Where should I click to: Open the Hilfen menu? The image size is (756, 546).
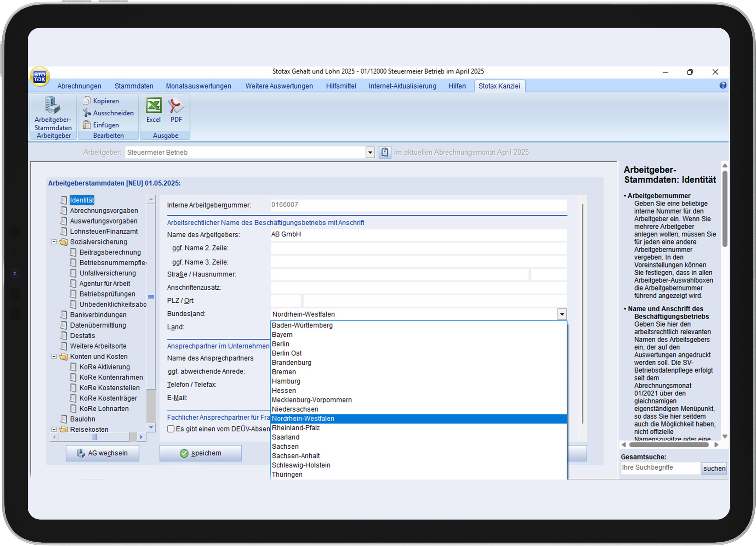457,86
